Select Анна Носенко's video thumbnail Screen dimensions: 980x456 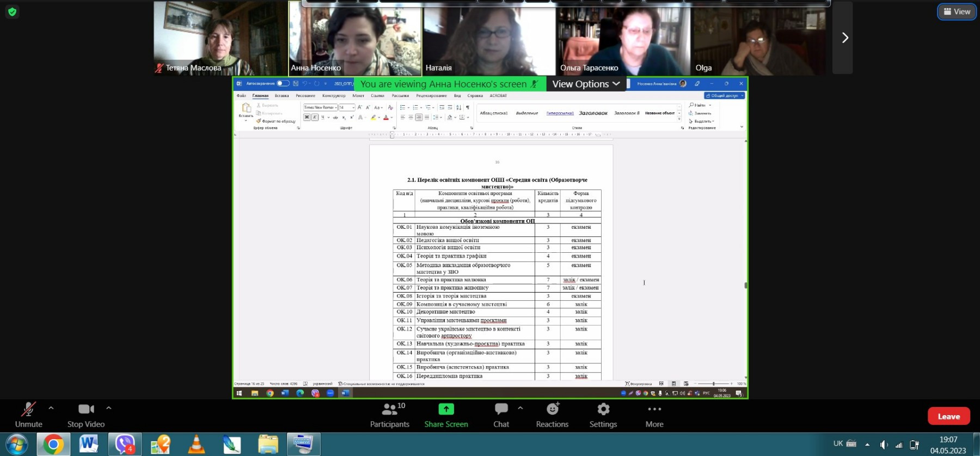(x=355, y=38)
